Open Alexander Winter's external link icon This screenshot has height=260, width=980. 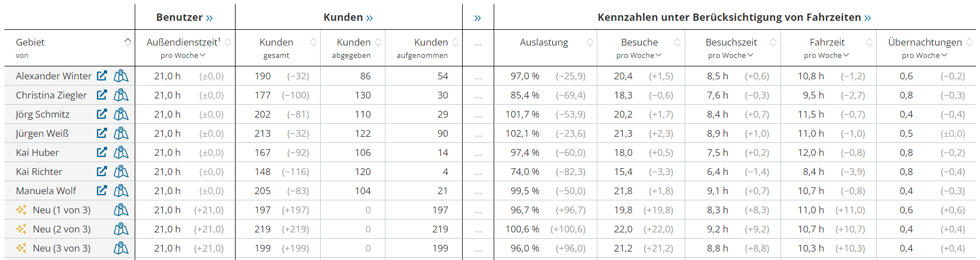tap(102, 76)
